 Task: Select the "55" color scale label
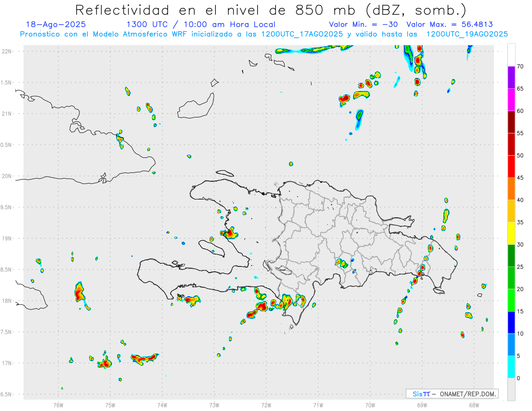[x=520, y=133]
